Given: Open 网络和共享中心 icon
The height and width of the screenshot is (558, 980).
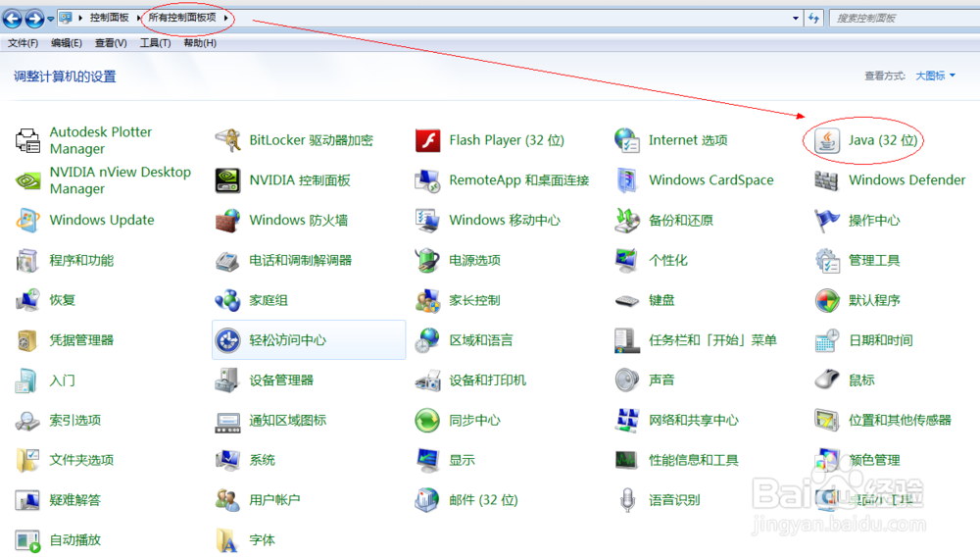Looking at the screenshot, I should (x=627, y=421).
